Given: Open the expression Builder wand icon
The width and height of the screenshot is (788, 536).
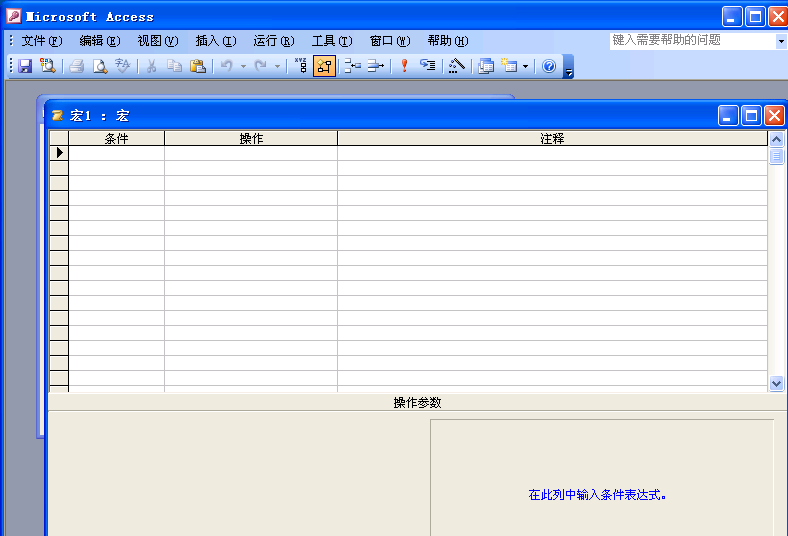Looking at the screenshot, I should [x=456, y=66].
